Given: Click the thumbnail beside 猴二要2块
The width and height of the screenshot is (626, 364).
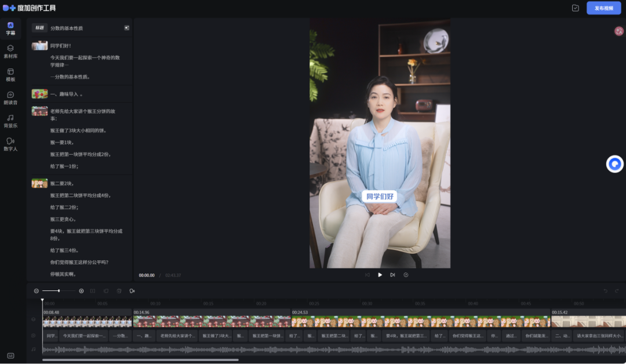Looking at the screenshot, I should tap(39, 183).
